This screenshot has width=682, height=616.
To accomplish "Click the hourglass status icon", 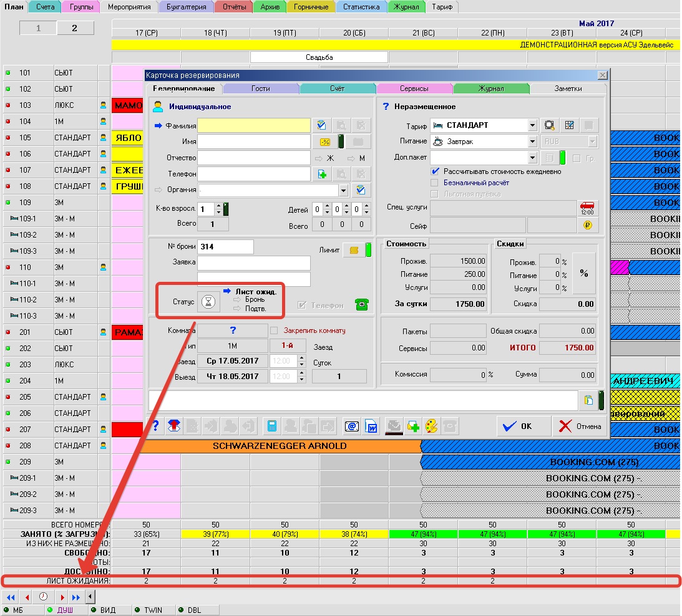I will (x=208, y=302).
